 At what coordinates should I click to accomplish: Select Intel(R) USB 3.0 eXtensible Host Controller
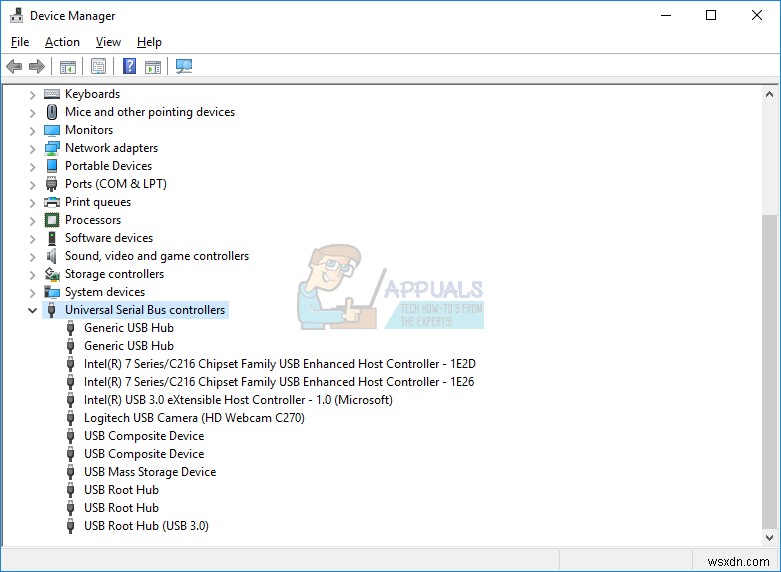[x=238, y=400]
